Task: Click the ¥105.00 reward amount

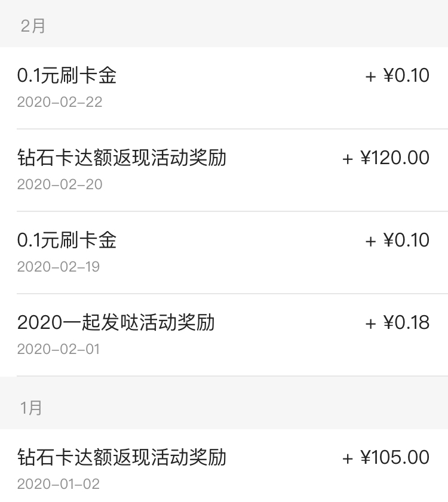Action: click(395, 457)
